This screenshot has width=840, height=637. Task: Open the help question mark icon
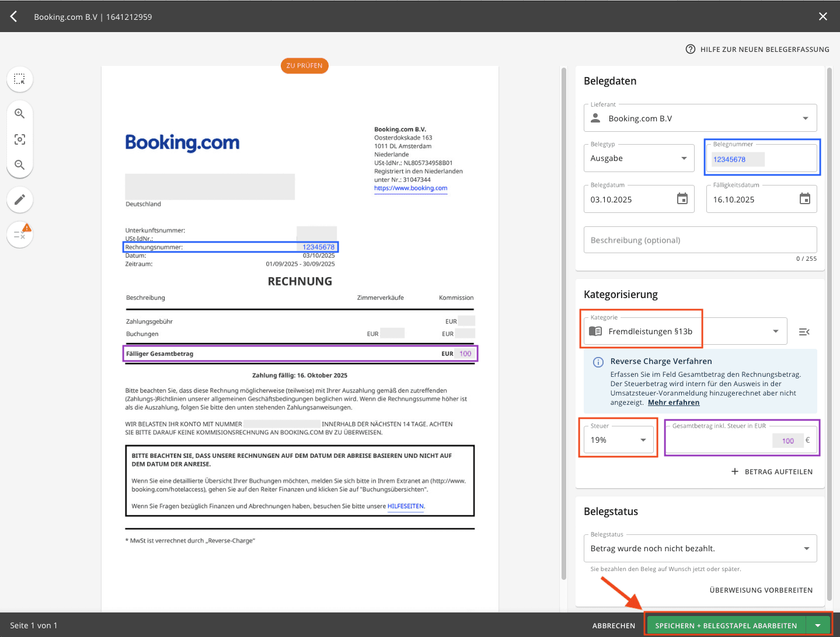point(691,49)
